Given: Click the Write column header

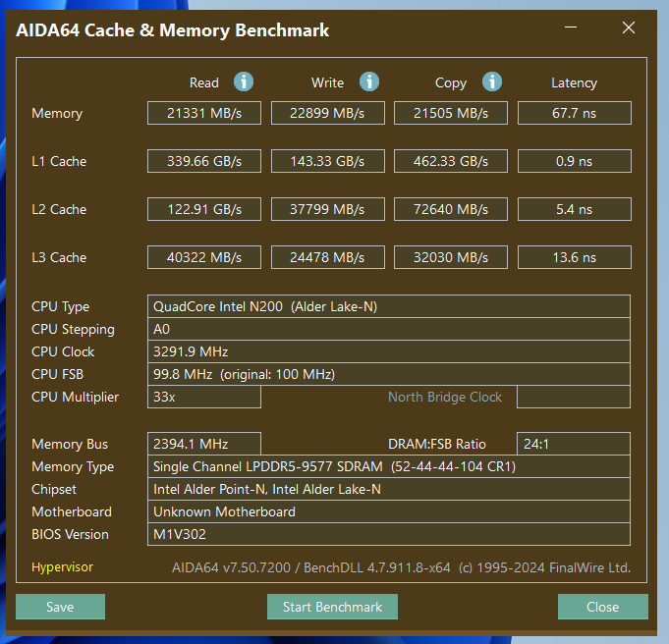Looking at the screenshot, I should tap(327, 82).
